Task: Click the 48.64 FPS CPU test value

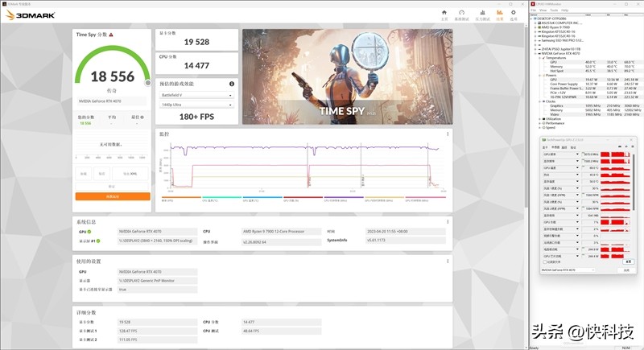Action: click(x=281, y=331)
